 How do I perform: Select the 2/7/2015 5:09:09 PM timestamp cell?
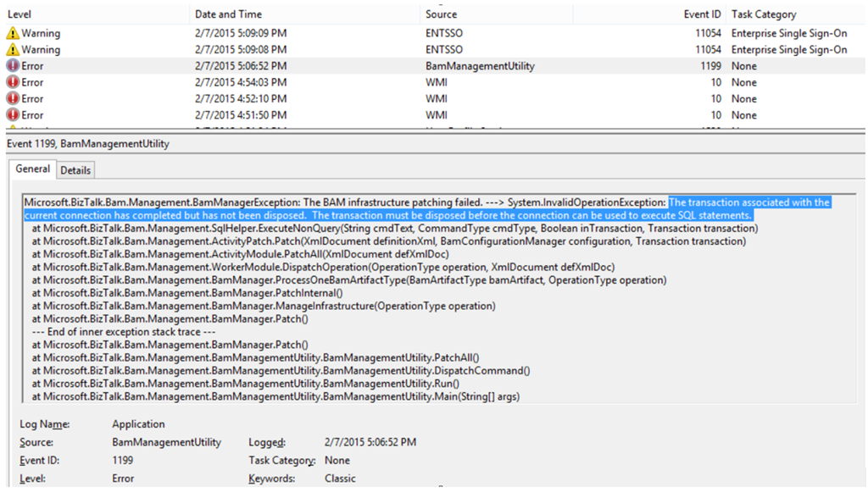(241, 33)
